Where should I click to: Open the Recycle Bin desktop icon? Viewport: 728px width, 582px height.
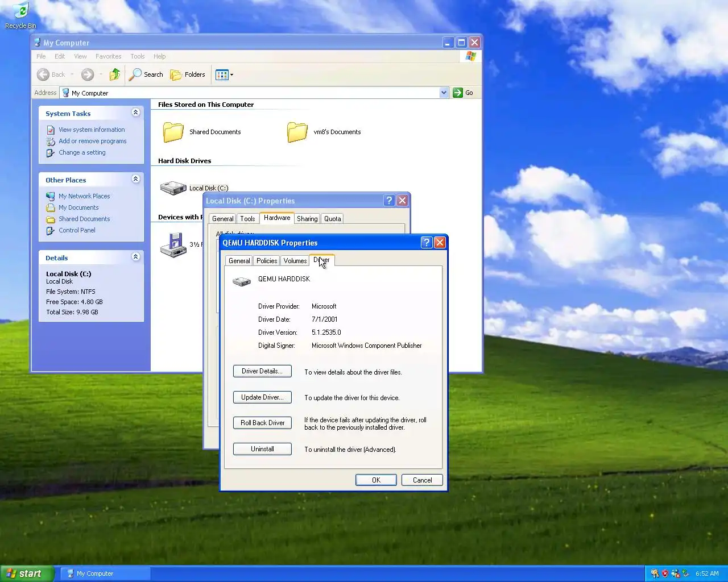(x=20, y=15)
